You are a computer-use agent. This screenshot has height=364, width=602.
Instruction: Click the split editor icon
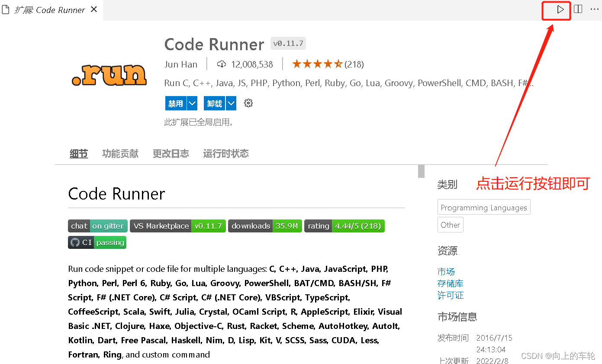click(x=578, y=9)
